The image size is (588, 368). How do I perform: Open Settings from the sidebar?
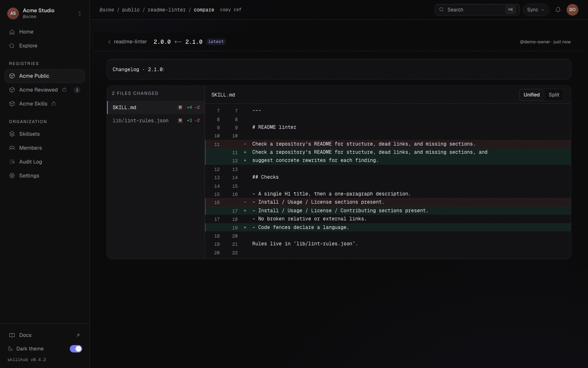[45, 176]
